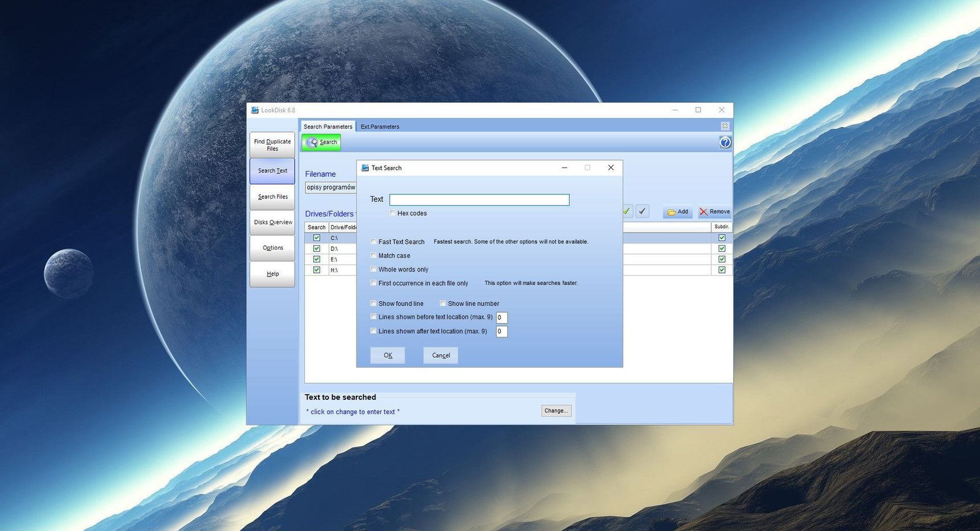Click the Text input field in dialog
The height and width of the screenshot is (531, 980).
pos(479,200)
